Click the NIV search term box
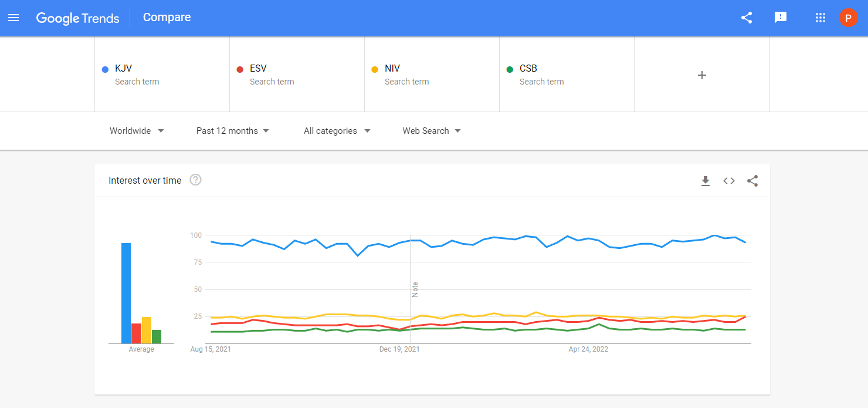 tap(432, 75)
